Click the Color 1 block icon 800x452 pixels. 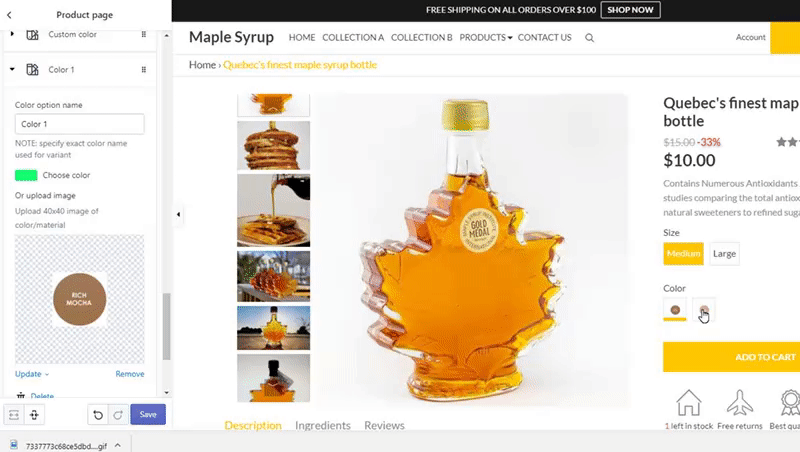click(x=32, y=69)
